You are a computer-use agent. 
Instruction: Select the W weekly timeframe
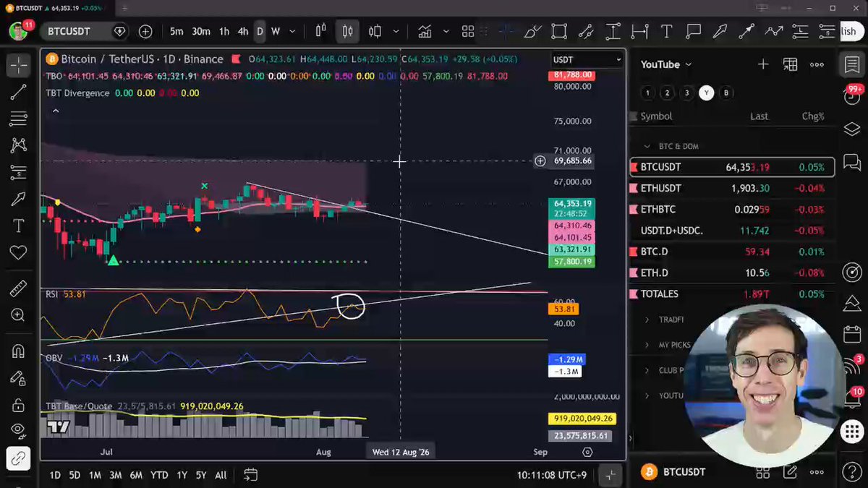pos(276,31)
